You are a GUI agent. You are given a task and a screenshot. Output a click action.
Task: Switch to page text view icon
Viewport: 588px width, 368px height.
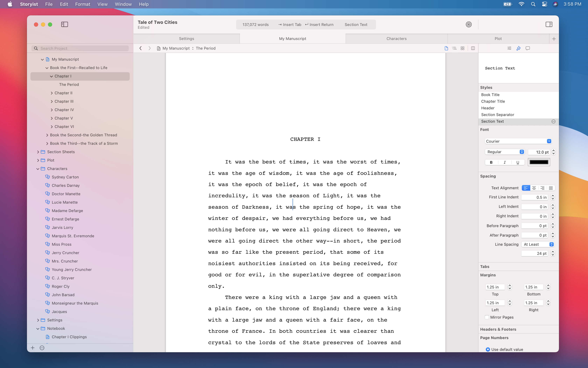[446, 48]
